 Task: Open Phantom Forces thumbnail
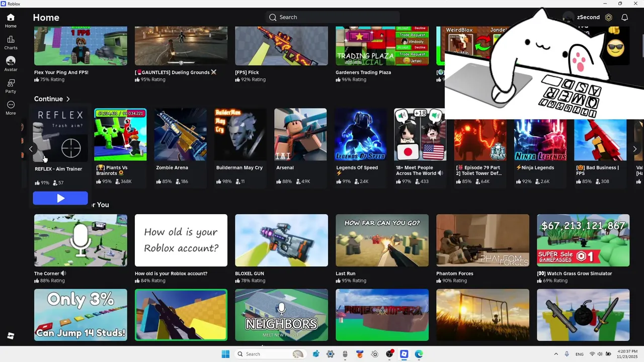tap(482, 240)
